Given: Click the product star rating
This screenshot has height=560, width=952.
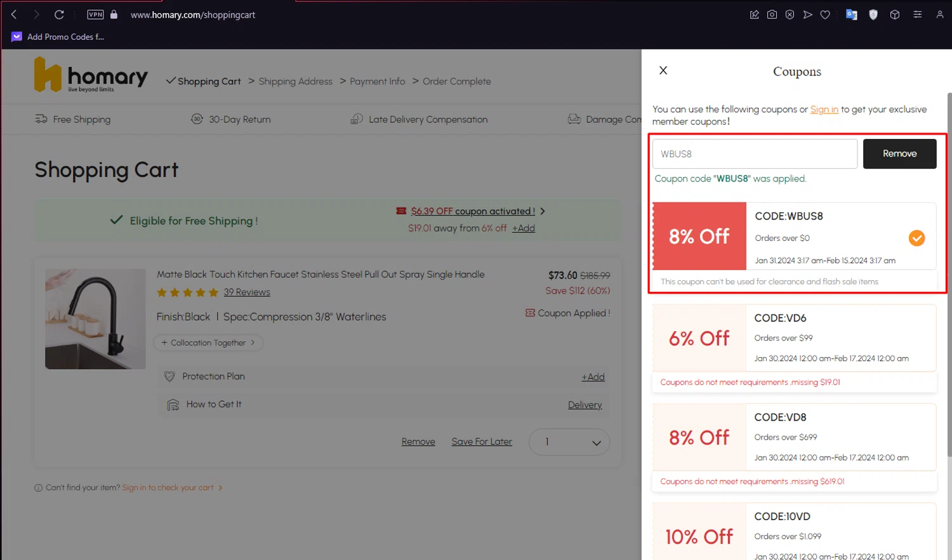Looking at the screenshot, I should point(188,292).
